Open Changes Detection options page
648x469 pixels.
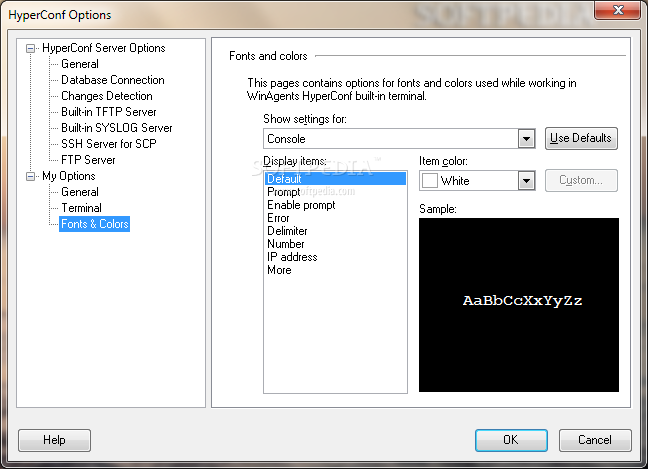pyautogui.click(x=107, y=96)
